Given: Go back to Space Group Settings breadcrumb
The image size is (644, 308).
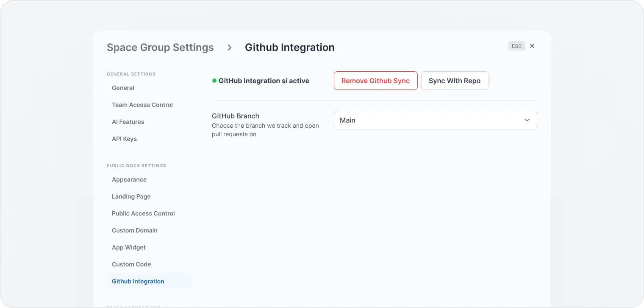Looking at the screenshot, I should point(160,48).
